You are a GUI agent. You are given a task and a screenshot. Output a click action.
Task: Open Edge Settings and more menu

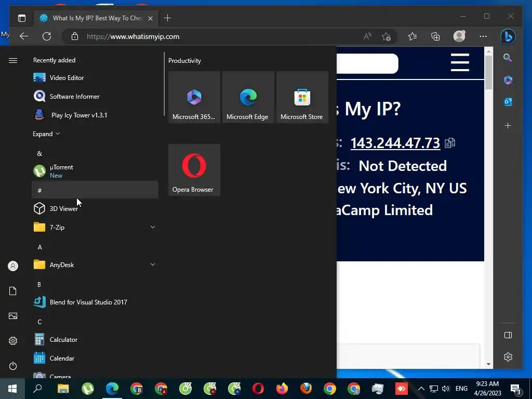point(483,36)
